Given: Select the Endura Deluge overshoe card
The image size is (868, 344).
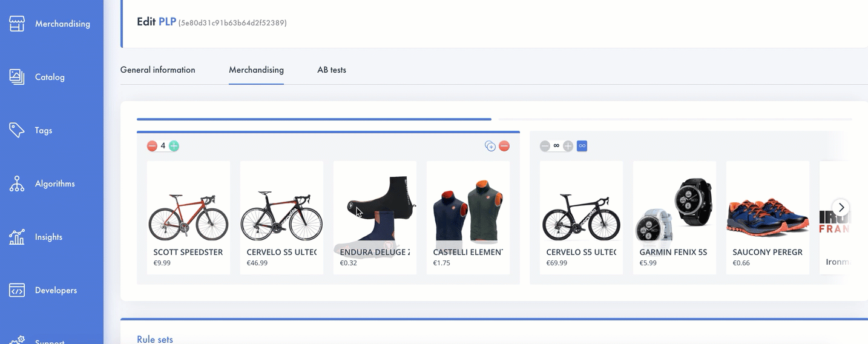Looking at the screenshot, I should click(375, 217).
